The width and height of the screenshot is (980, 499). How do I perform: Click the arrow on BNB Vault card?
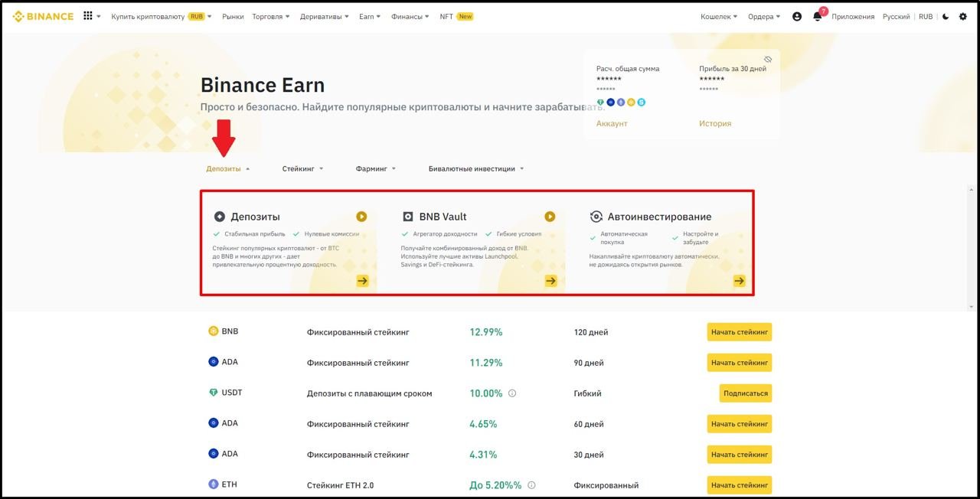point(550,281)
